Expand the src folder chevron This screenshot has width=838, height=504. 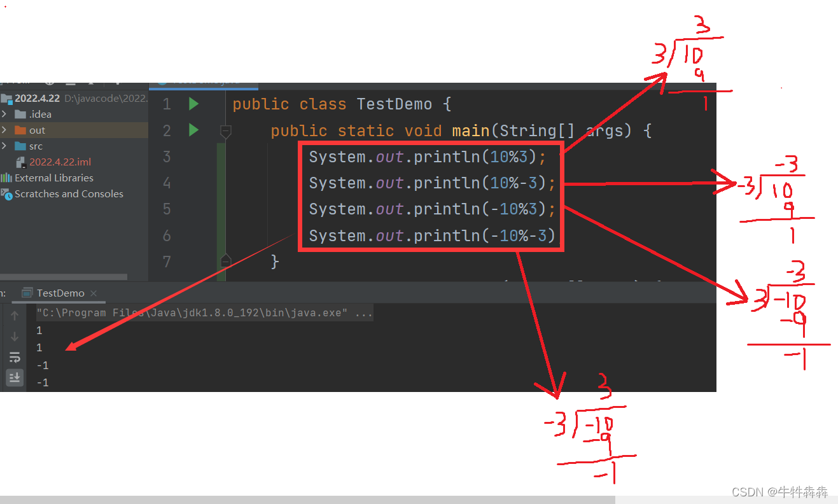point(4,146)
